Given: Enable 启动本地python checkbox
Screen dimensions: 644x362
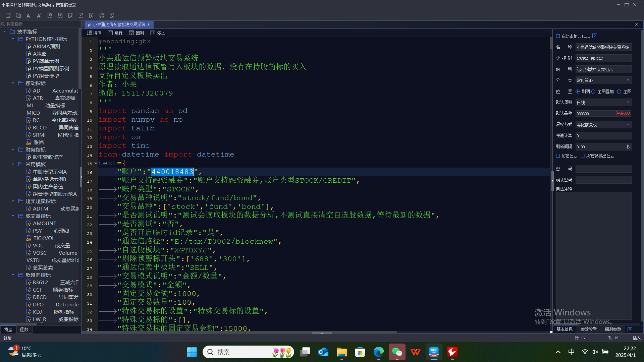Looking at the screenshot, I should (558, 36).
